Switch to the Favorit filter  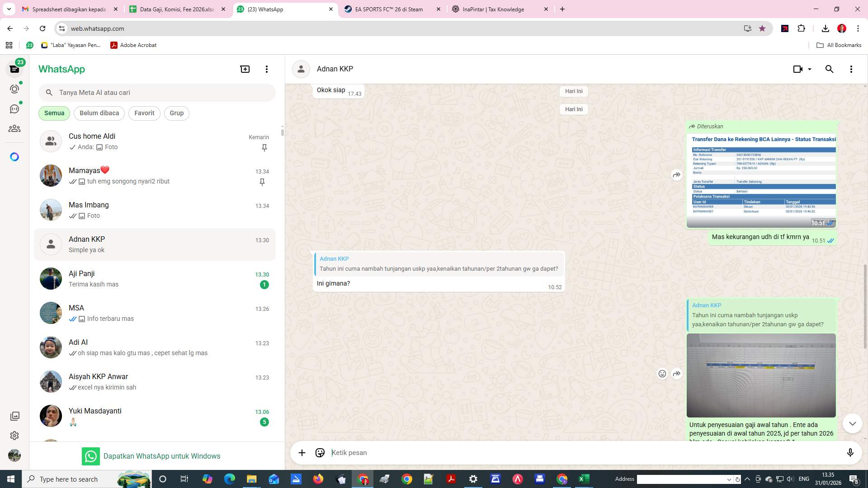(x=144, y=113)
